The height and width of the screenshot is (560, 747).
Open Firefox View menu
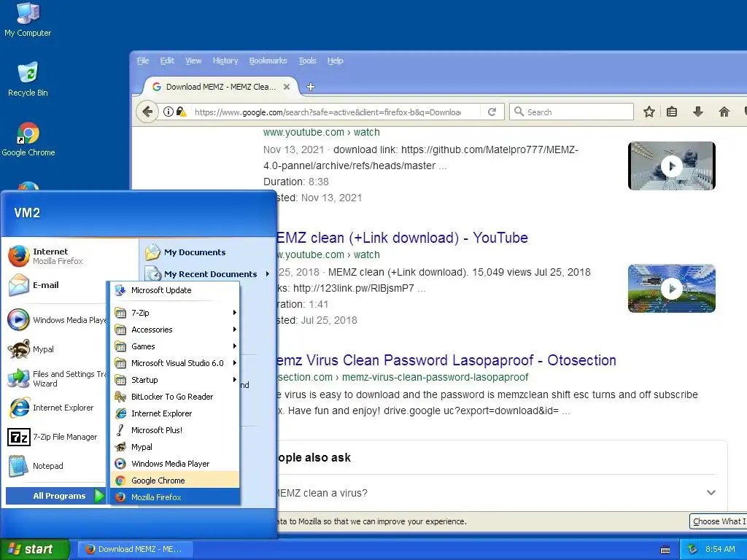pos(193,61)
